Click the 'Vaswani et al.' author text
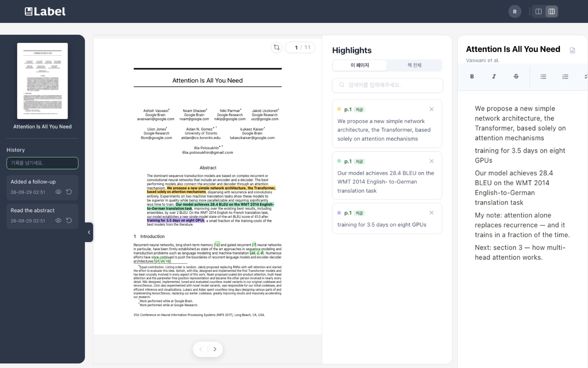The image size is (588, 368). [x=482, y=60]
